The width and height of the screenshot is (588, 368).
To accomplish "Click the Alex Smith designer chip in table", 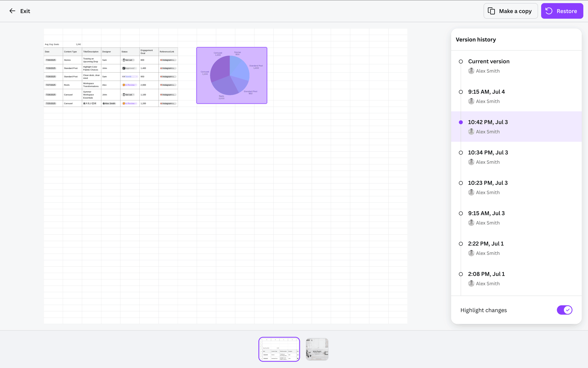I will pos(109,104).
